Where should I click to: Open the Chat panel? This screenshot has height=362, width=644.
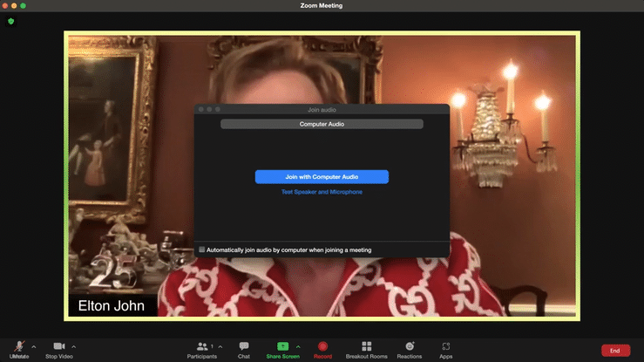tap(244, 350)
